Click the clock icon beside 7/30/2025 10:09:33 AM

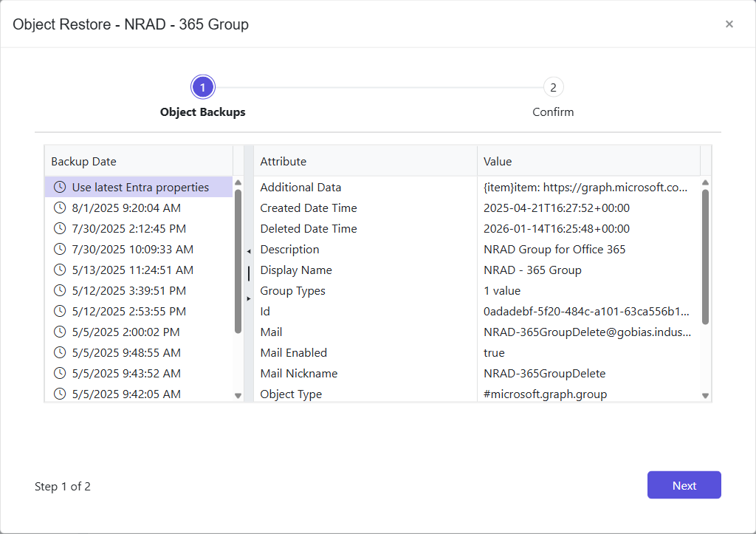[x=60, y=249]
